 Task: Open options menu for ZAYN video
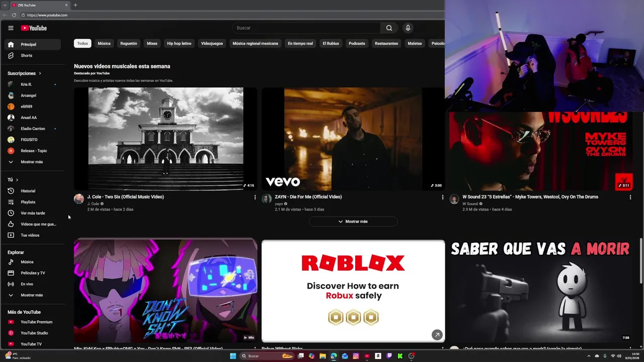tap(443, 197)
